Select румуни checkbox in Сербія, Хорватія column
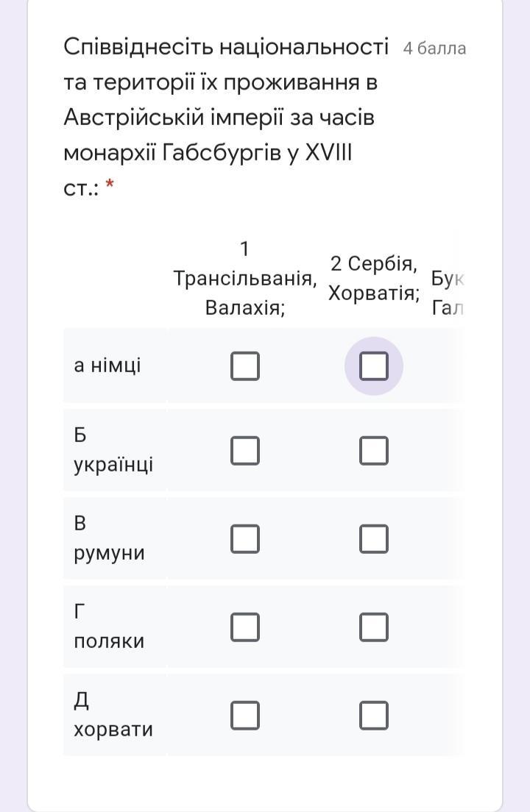The height and width of the screenshot is (812, 530). (374, 538)
